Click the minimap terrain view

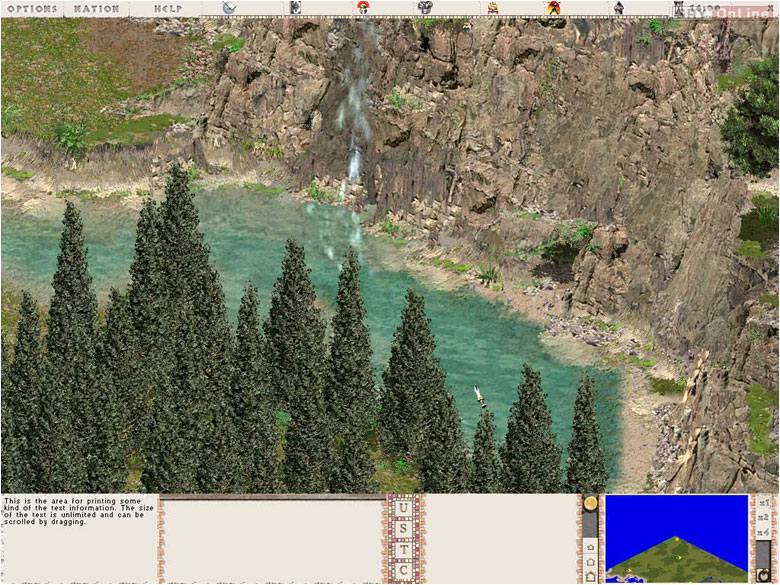click(677, 538)
